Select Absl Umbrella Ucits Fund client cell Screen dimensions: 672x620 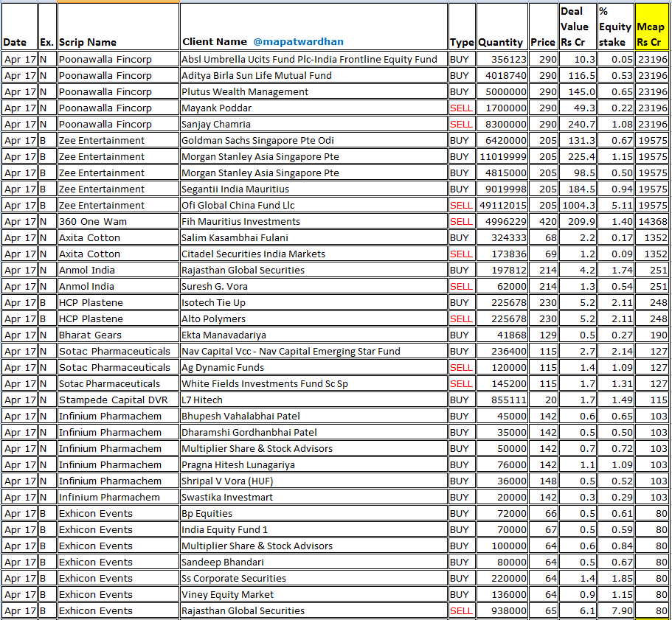pos(314,59)
